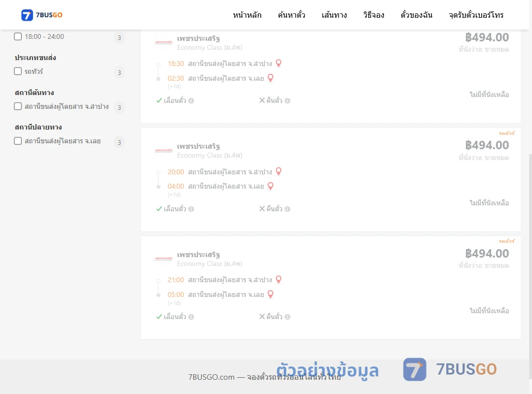Click the info icon next to เลื่อนตั๋ว on 20:00 trip
This screenshot has width=532, height=394.
tap(191, 209)
